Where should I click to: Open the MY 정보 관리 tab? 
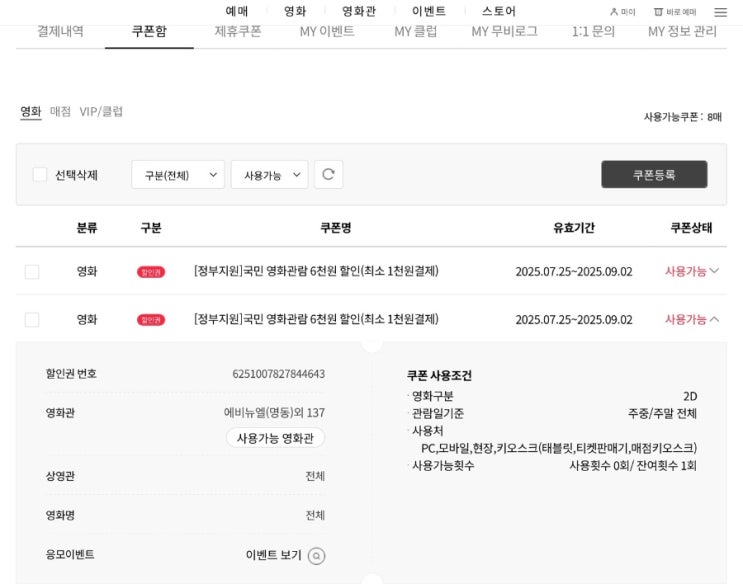(682, 31)
